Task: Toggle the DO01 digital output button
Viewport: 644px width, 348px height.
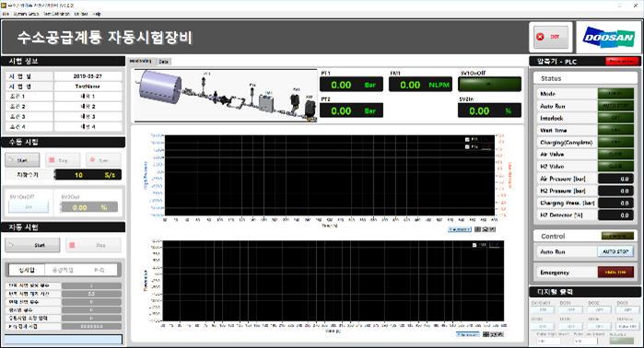Action: pyautogui.click(x=571, y=310)
